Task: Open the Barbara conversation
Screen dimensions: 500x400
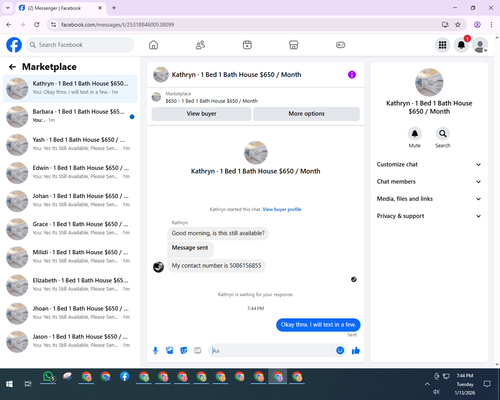Action: [x=70, y=117]
